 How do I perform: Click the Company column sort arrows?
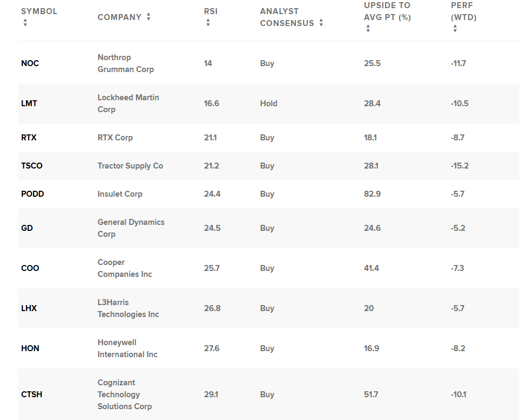pos(149,17)
